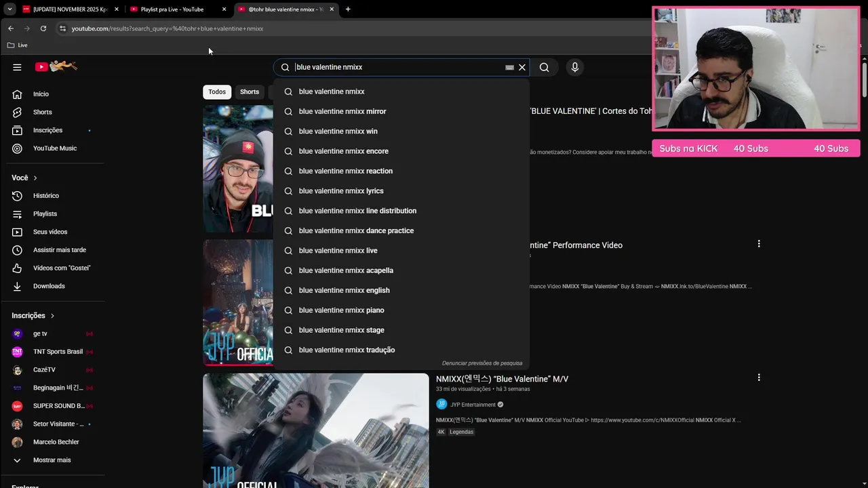This screenshot has height=488, width=868.
Task: Choose suggestion blue valentine nmixx mirror
Action: tap(401, 111)
